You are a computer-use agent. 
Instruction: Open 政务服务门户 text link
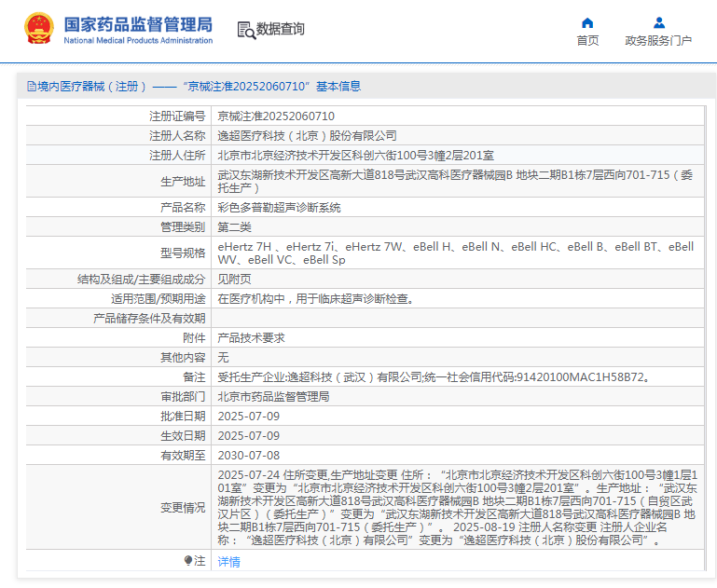coord(658,41)
